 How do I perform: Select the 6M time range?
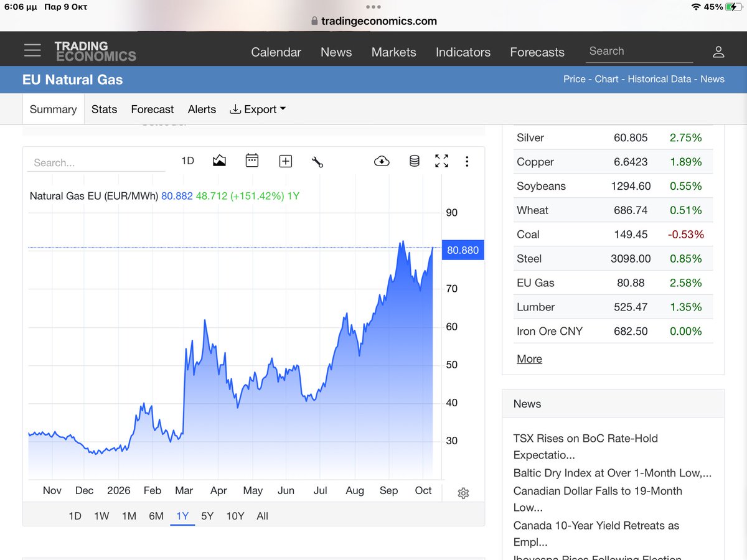156,516
